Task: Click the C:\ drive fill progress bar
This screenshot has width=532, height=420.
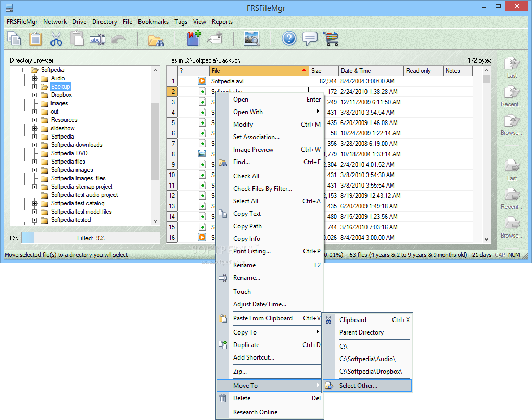Action: (x=91, y=238)
